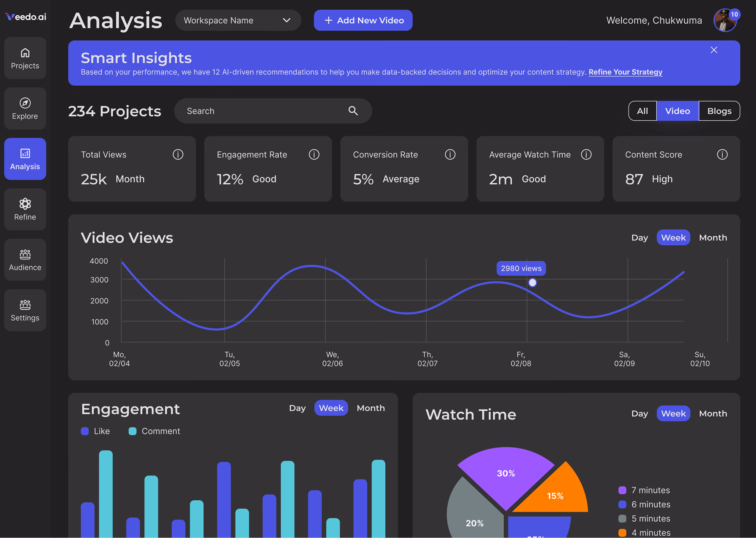Viewport: 756px width, 538px height.
Task: Show info for Conversion Rate
Action: [x=450, y=155]
